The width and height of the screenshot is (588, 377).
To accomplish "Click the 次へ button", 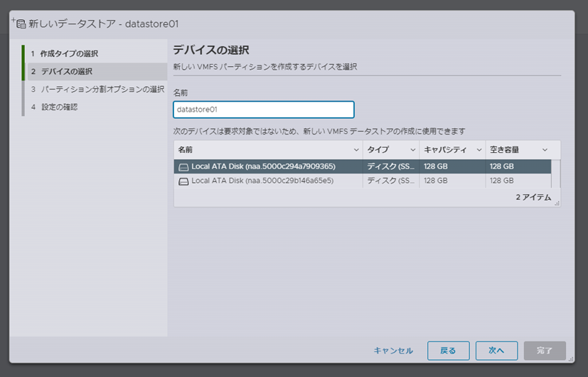I will [496, 351].
